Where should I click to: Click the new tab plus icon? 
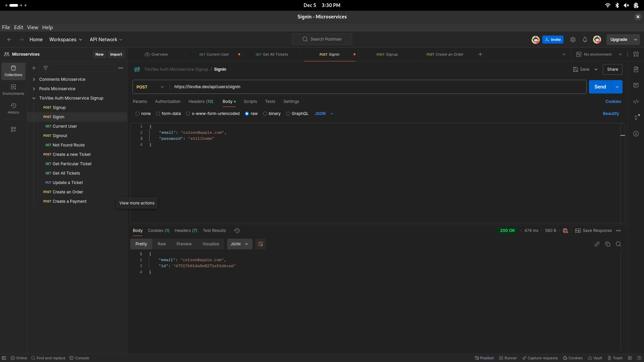[x=480, y=54]
